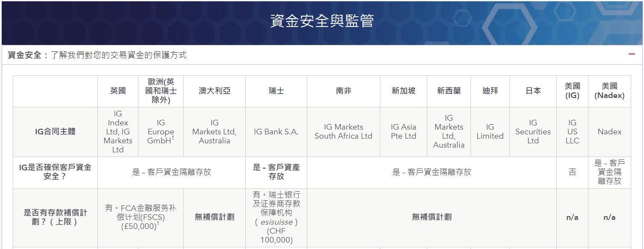Viewport: 644px width, 249px height.
Task: Collapse the 資金安全 section
Action: pos(631,54)
